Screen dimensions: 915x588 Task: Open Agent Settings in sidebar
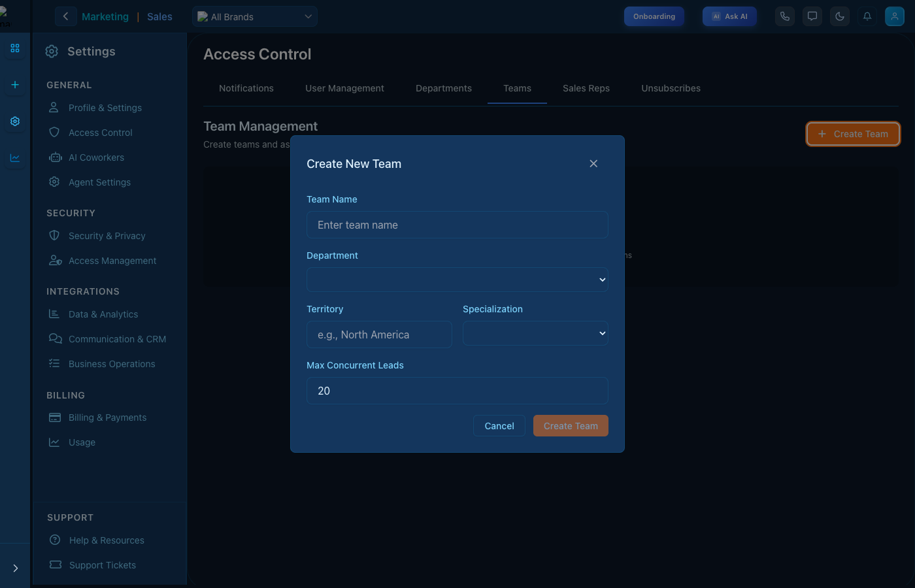tap(99, 182)
